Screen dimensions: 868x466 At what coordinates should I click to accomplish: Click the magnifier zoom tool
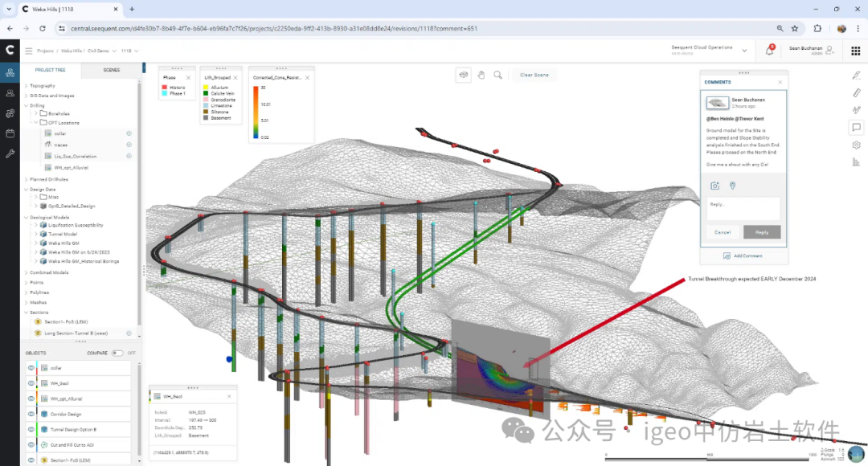tap(498, 75)
